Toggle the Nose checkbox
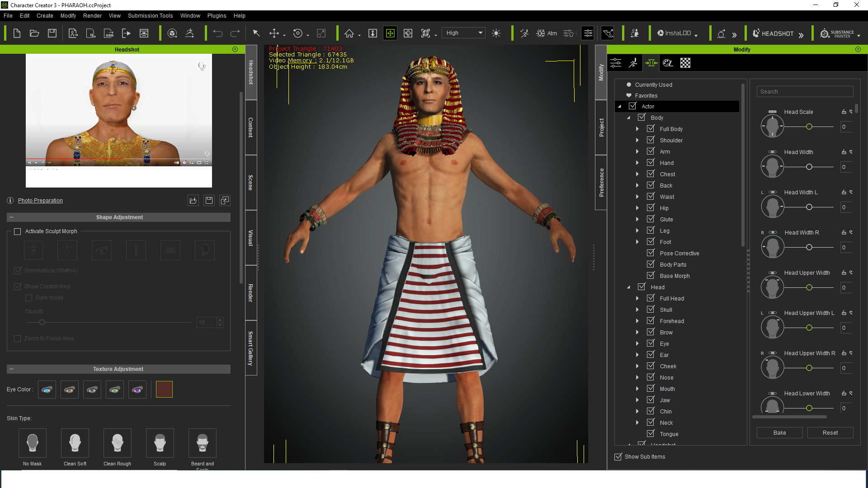Viewport: 868px width, 488px height. tap(651, 377)
